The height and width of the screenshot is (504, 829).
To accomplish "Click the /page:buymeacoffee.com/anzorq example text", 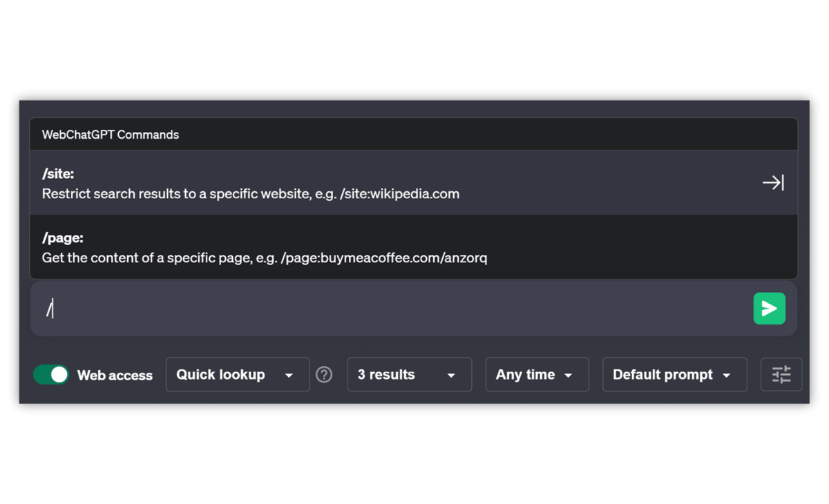I will [x=265, y=258].
